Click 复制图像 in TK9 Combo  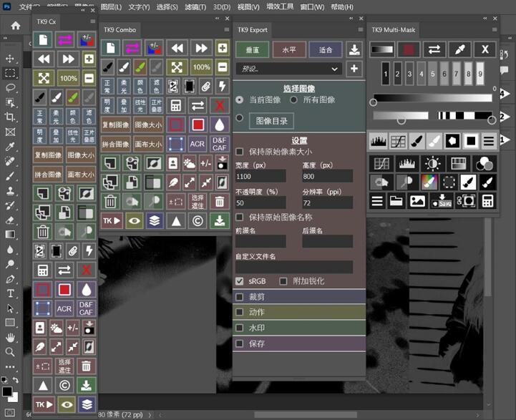[x=116, y=124]
